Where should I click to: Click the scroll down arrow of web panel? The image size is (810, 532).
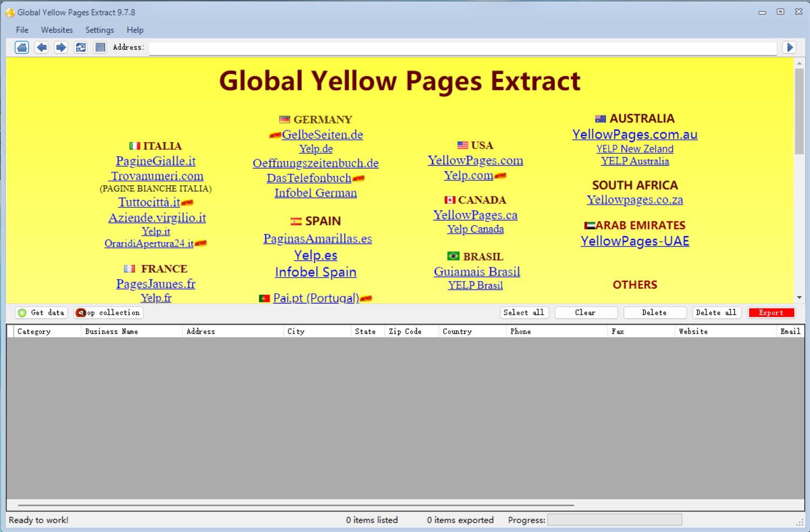[x=799, y=298]
